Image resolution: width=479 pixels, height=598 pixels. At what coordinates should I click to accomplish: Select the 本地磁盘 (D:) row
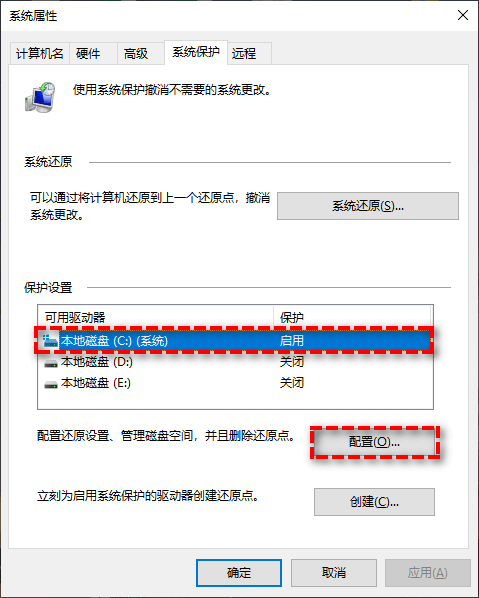[235, 362]
